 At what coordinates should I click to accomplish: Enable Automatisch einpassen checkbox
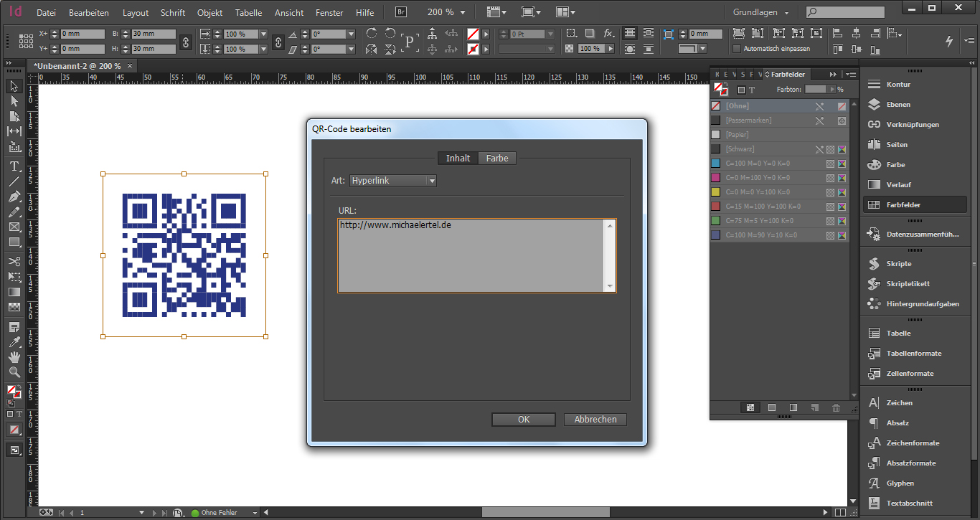tap(737, 49)
